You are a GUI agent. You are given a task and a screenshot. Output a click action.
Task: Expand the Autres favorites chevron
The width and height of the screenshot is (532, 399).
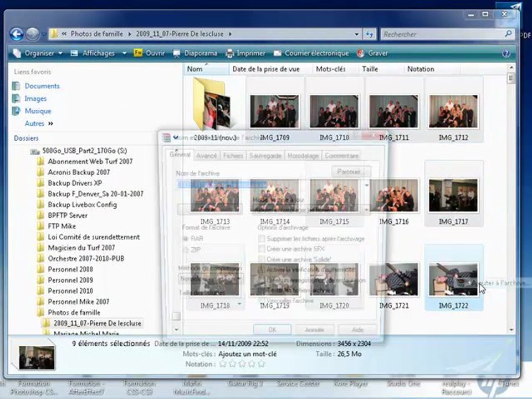pos(50,124)
